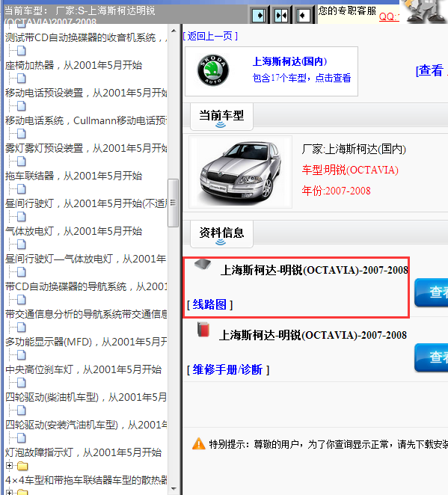This screenshot has width=448, height=495.
Task: Click the QQ customer service link
Action: [389, 16]
